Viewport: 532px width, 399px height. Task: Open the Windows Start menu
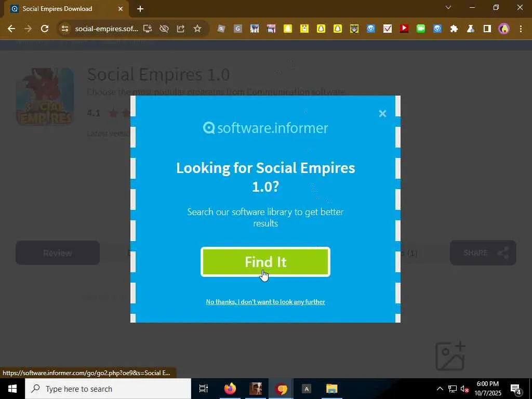(12, 389)
